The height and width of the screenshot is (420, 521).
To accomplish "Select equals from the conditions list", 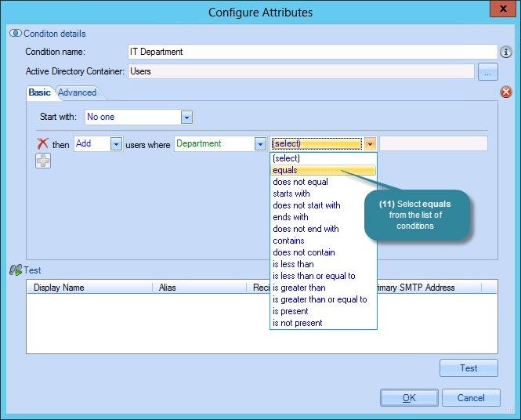I will 324,171.
